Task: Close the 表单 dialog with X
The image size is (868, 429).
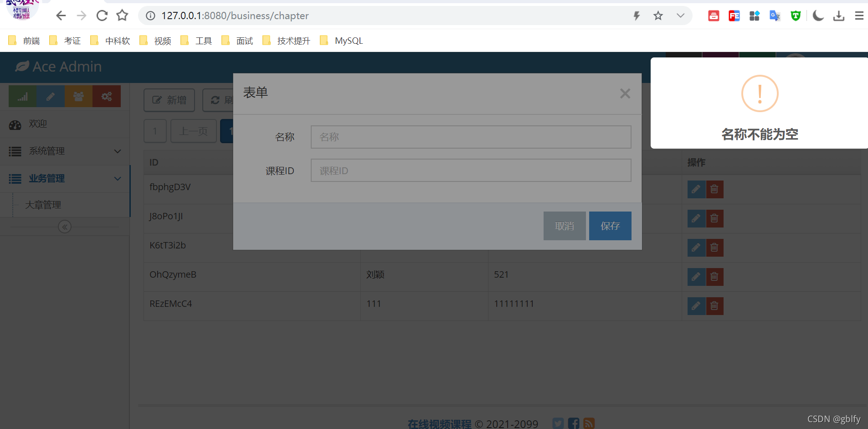Action: point(625,93)
